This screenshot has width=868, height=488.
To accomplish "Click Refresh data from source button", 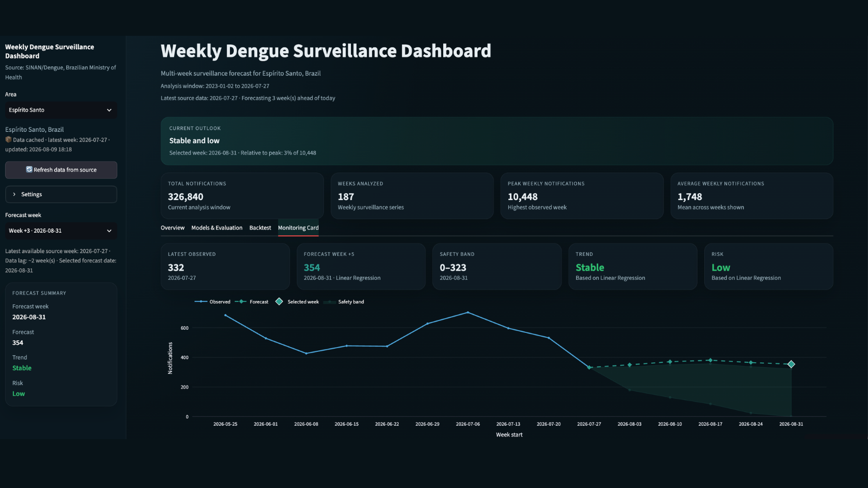I will 61,170.
